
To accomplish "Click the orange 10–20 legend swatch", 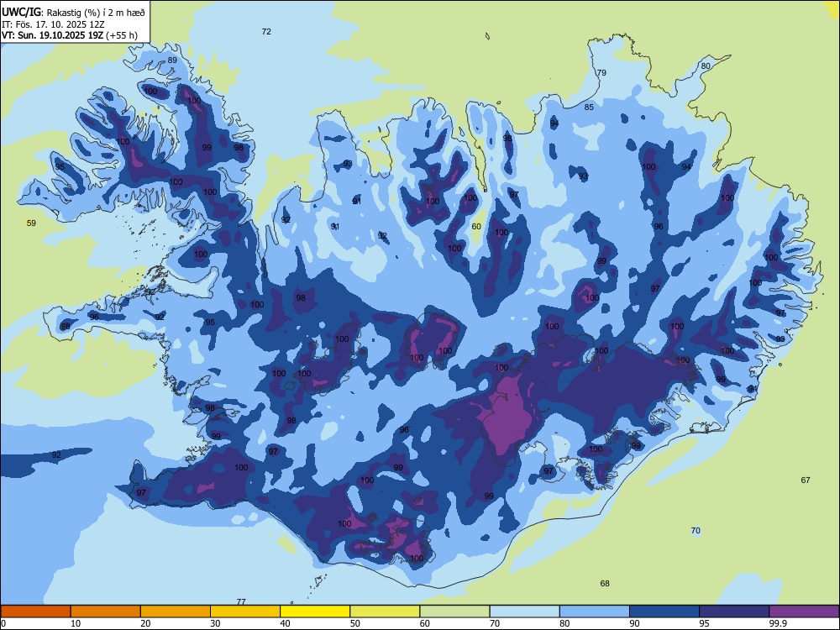I will 106,612.
